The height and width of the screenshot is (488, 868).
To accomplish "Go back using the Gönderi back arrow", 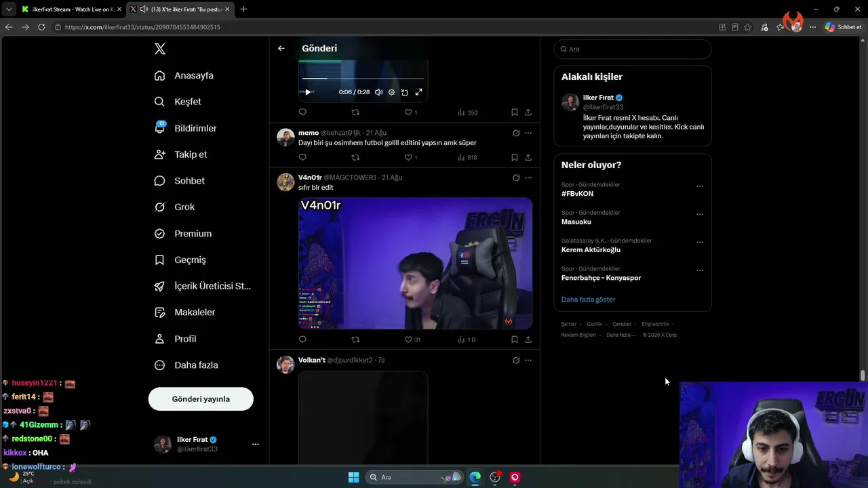I will coord(281,48).
